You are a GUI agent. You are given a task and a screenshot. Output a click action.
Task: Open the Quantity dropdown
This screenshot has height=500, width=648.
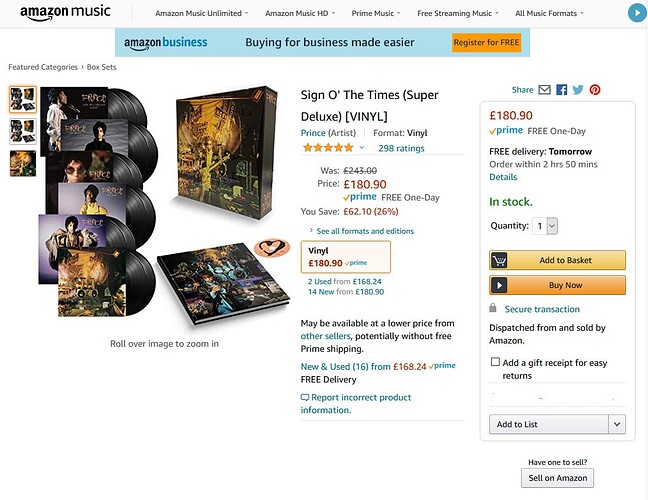click(545, 226)
